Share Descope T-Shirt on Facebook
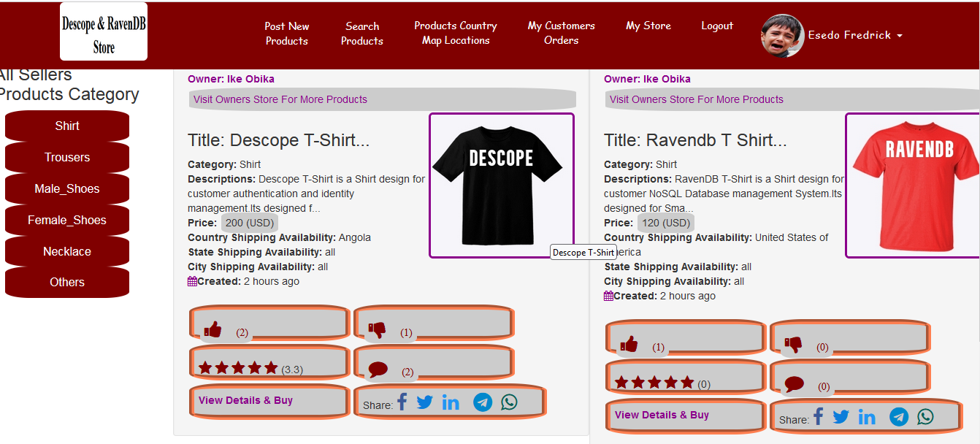980x444 pixels. (x=402, y=402)
